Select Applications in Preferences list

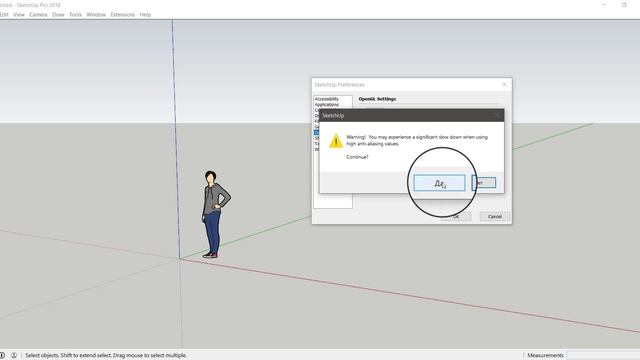tap(327, 104)
